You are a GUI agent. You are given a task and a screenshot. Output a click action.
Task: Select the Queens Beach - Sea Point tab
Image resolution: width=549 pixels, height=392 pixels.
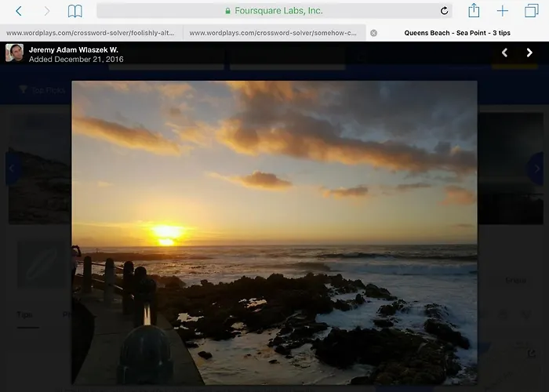click(457, 33)
